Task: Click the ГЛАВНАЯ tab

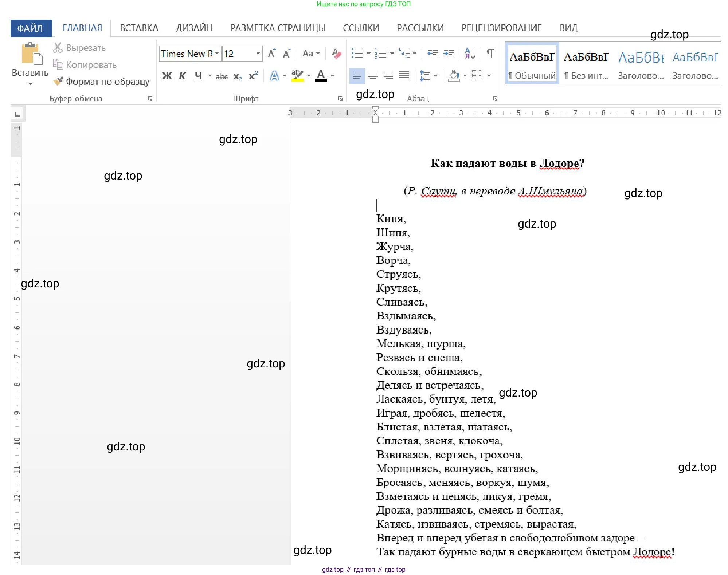Action: pyautogui.click(x=82, y=28)
